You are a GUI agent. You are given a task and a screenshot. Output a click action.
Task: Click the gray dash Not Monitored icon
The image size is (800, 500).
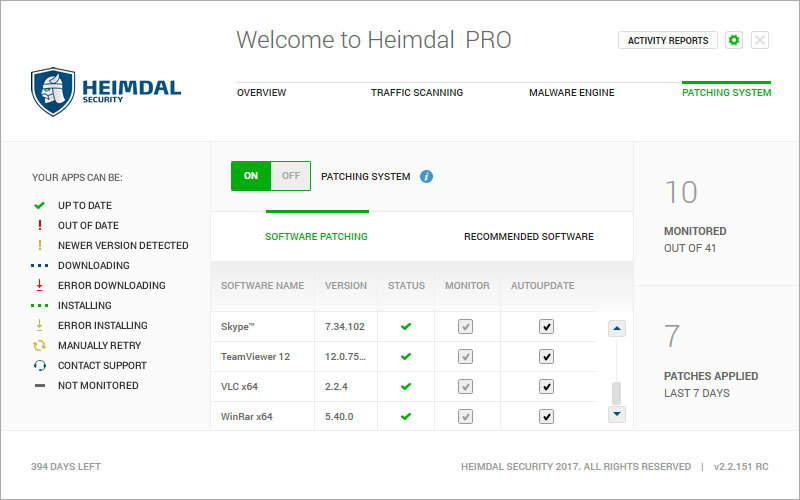click(x=39, y=386)
